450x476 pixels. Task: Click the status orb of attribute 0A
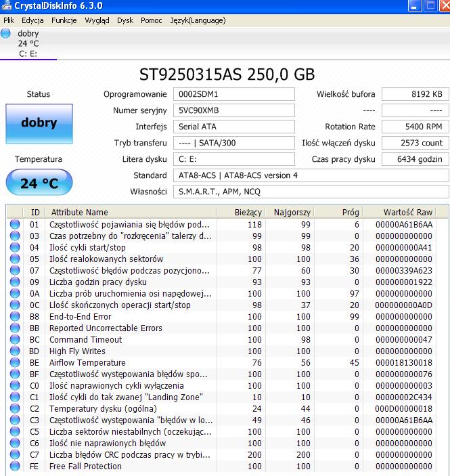[x=15, y=294]
